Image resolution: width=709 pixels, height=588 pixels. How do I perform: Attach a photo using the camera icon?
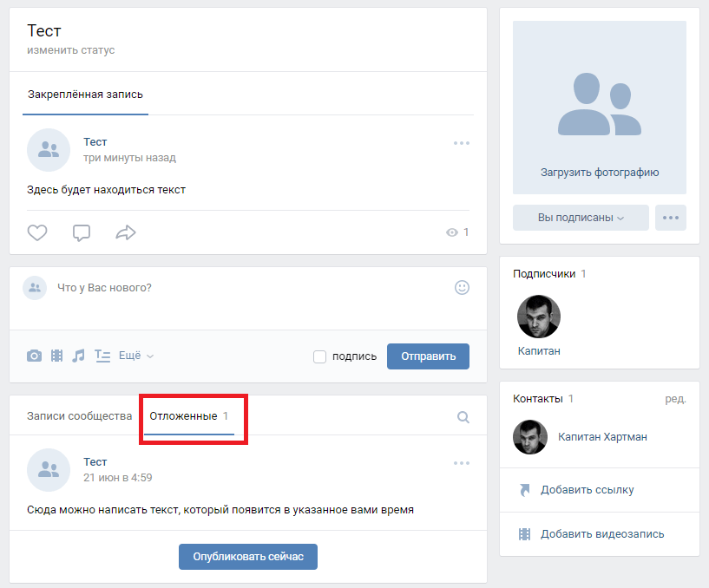(34, 356)
